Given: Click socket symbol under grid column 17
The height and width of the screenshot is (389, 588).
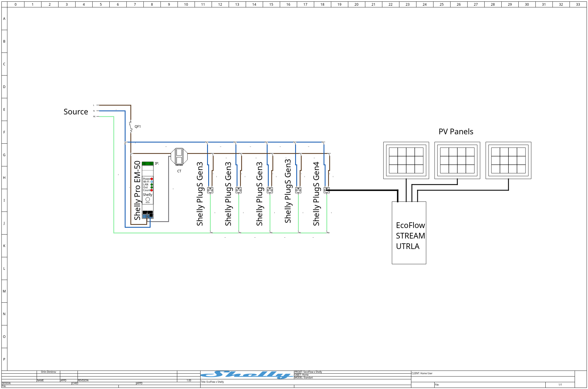Looking at the screenshot, I should coord(298,190).
